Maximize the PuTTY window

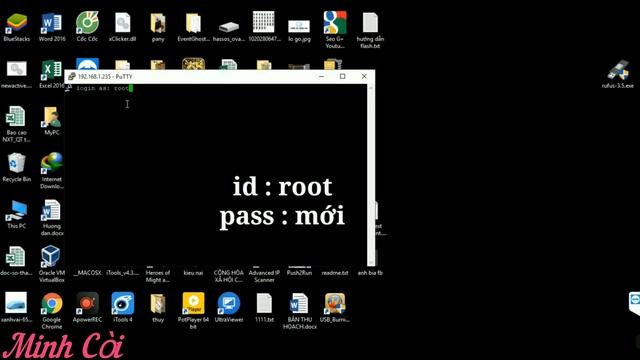tap(342, 76)
